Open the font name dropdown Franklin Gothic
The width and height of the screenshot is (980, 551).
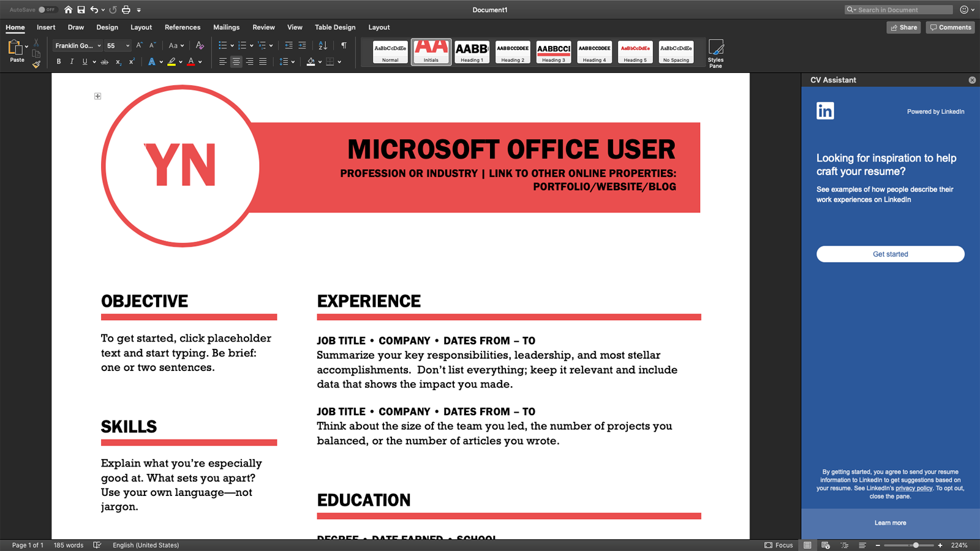click(99, 46)
